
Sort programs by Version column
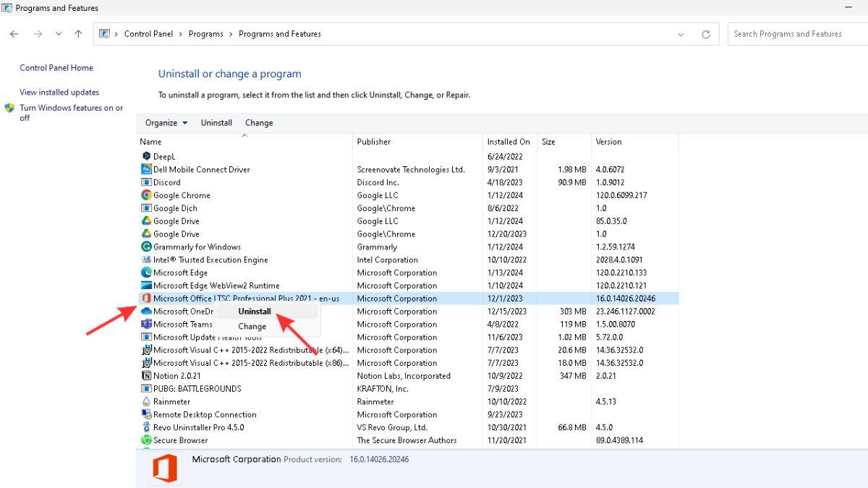[635, 142]
